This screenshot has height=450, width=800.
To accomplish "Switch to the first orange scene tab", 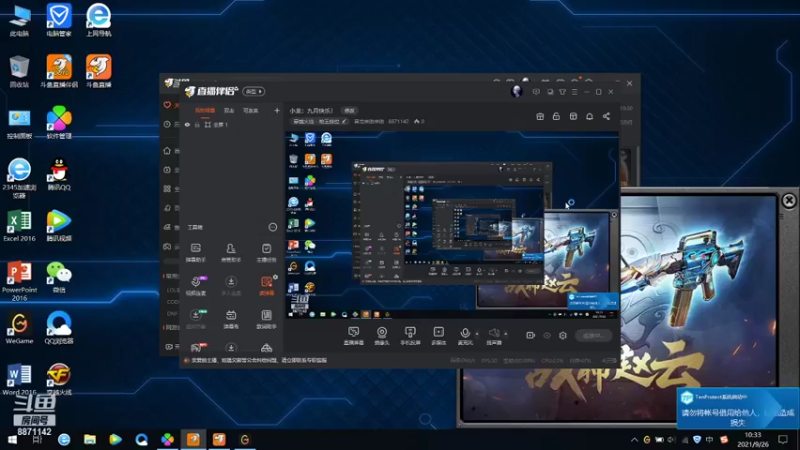I will [x=205, y=110].
